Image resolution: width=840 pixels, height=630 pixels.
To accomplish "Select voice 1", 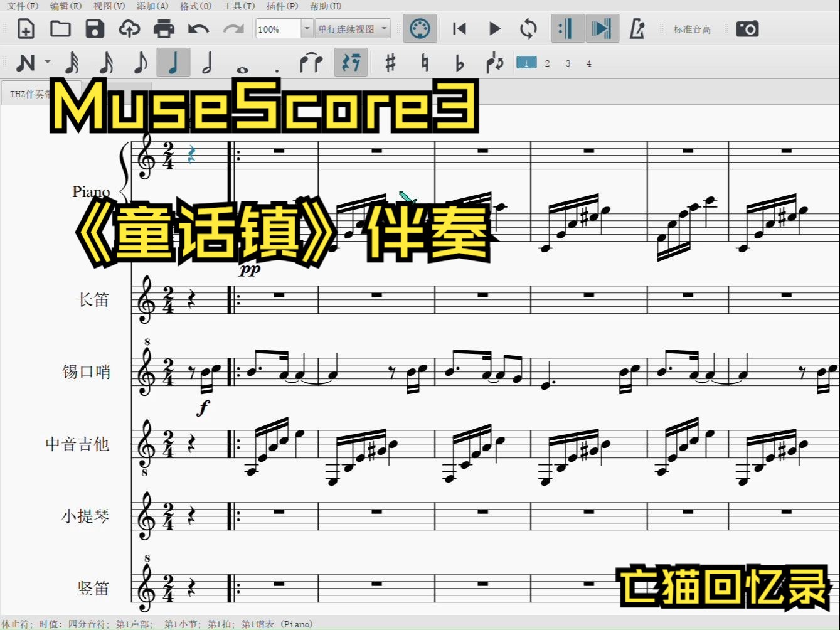I will (526, 63).
